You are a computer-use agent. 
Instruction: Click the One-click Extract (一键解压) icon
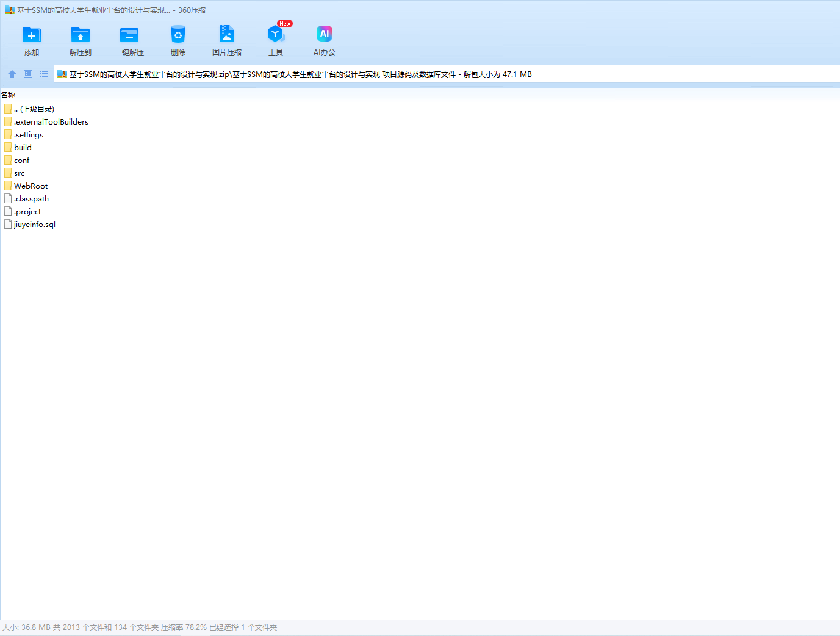click(129, 35)
